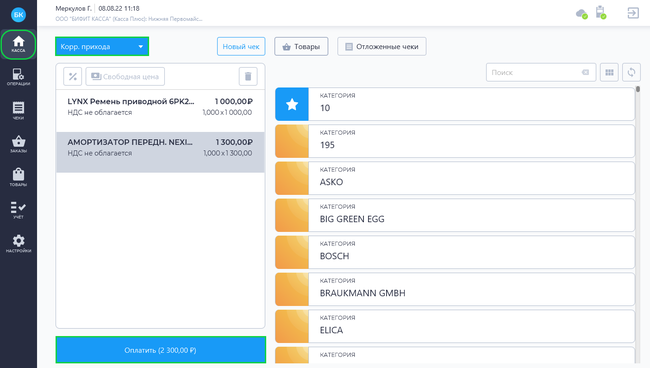The height and width of the screenshot is (368, 650).
Task: Open the Учёт sidebar section
Action: [18, 210]
